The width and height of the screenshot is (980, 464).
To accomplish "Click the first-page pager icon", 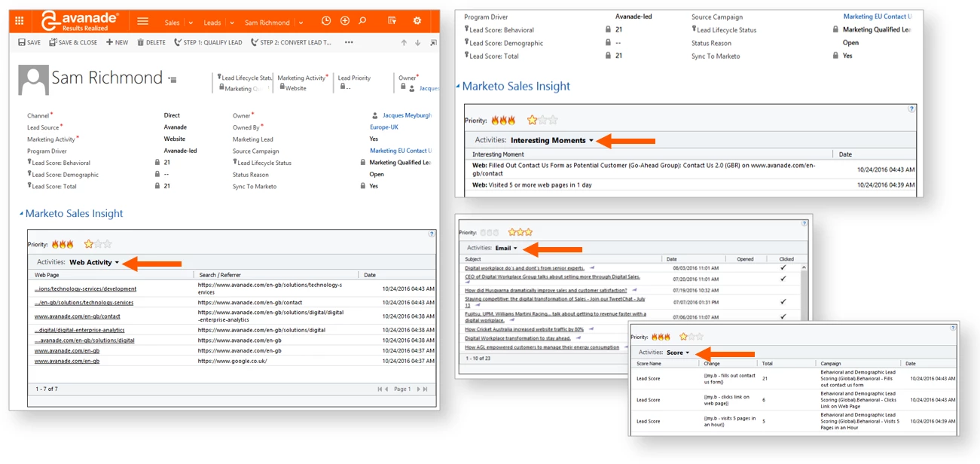I will 380,389.
